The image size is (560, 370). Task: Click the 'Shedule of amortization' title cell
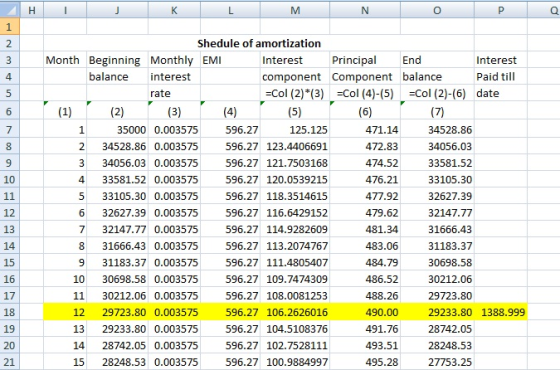coord(259,43)
